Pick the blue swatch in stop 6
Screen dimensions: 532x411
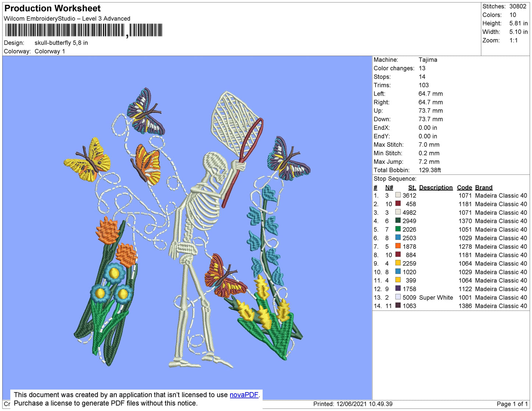pyautogui.click(x=398, y=237)
